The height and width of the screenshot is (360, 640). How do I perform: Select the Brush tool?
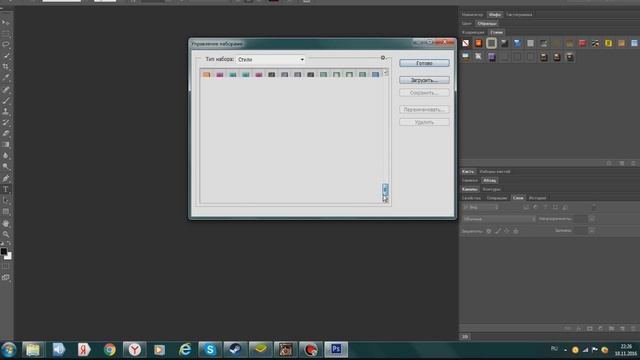coord(6,100)
